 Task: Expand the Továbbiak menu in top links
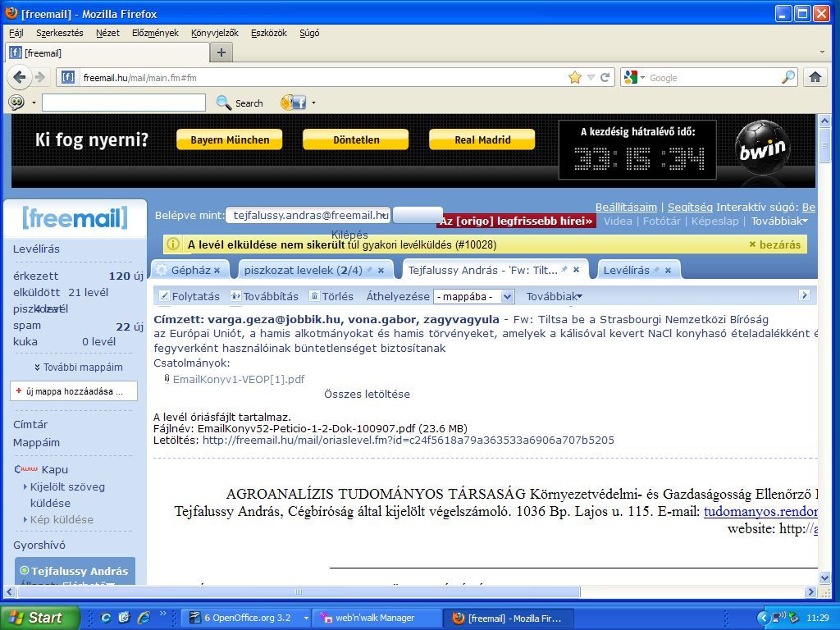(x=779, y=221)
